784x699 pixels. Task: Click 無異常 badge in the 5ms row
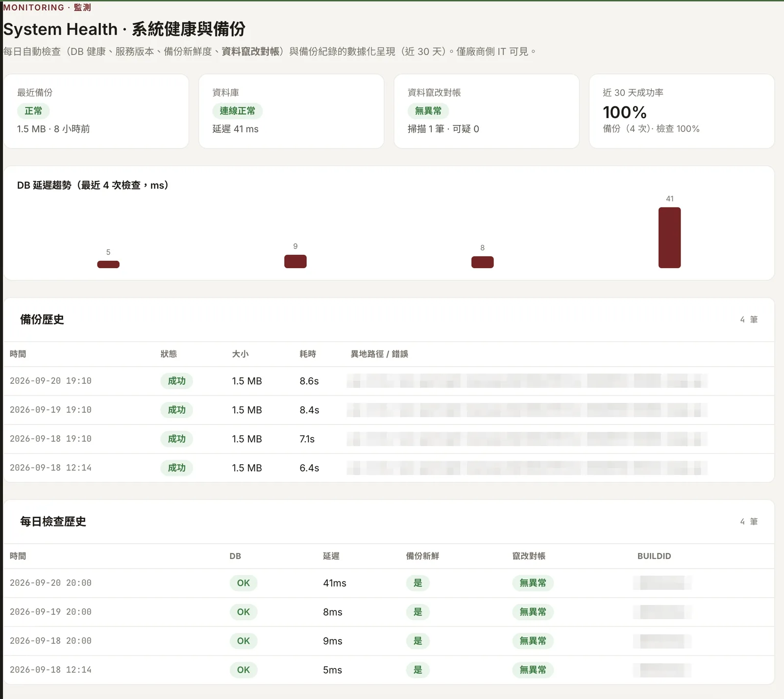click(x=533, y=670)
